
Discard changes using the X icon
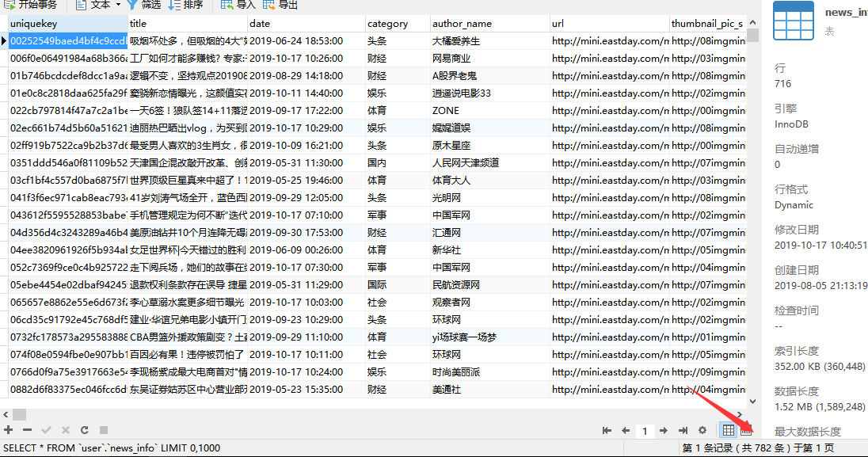click(x=65, y=430)
